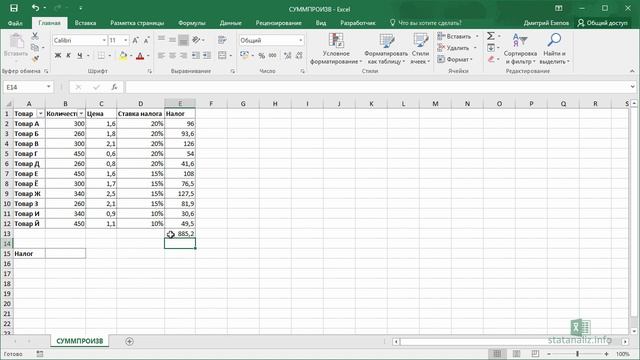
Task: Open the font size dropdown
Action: pyautogui.click(x=126, y=40)
